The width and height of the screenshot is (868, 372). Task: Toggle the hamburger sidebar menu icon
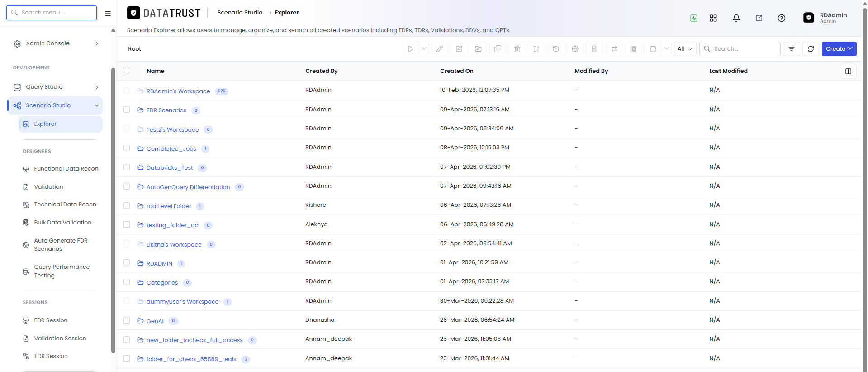pos(108,13)
